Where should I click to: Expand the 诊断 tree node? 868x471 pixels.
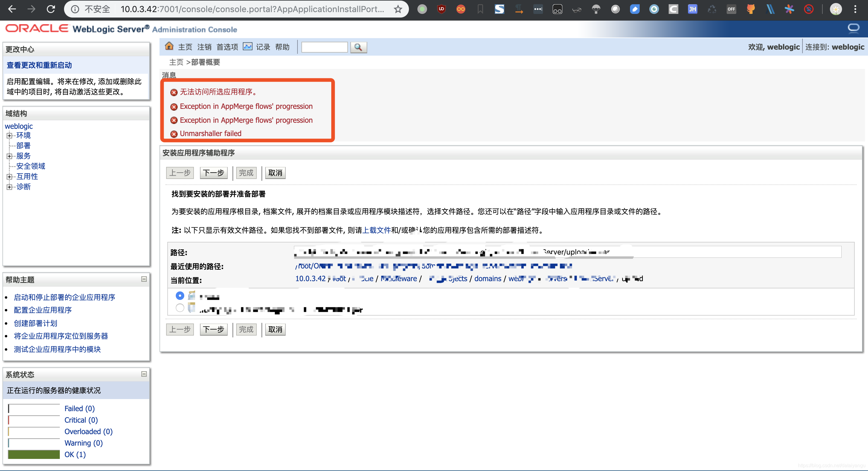[x=9, y=187]
